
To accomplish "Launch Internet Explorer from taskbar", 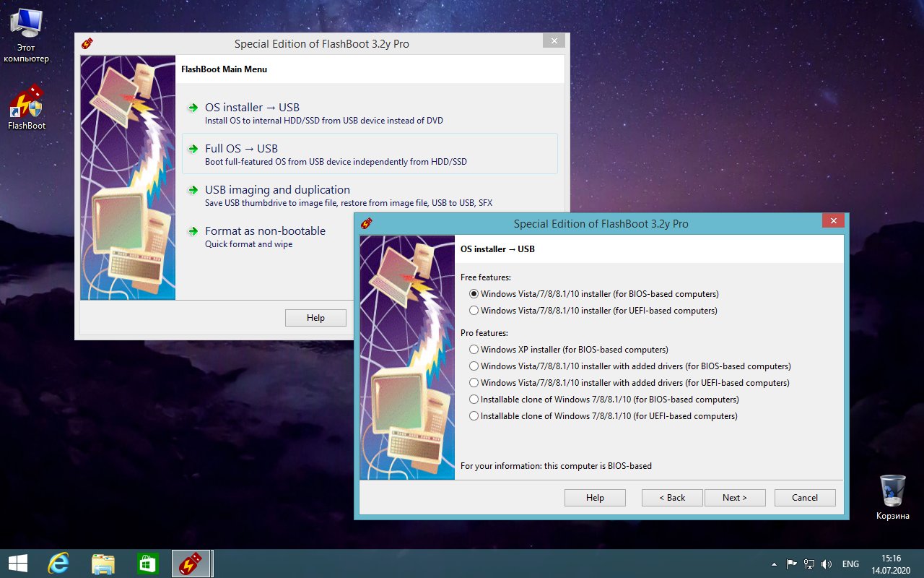I will click(58, 564).
